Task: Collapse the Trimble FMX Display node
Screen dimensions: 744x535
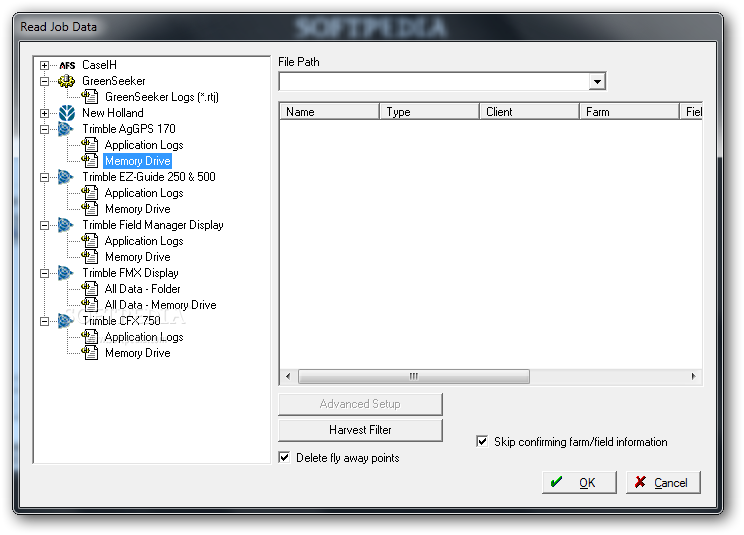Action: 44,273
